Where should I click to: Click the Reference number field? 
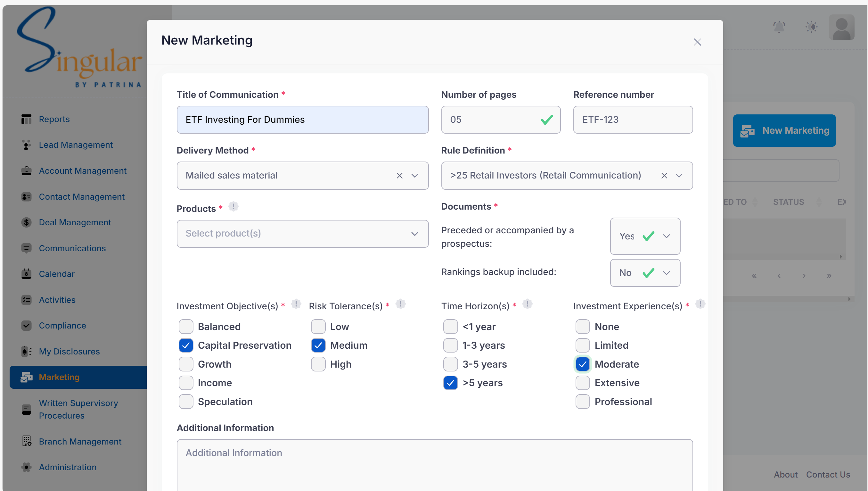(633, 120)
